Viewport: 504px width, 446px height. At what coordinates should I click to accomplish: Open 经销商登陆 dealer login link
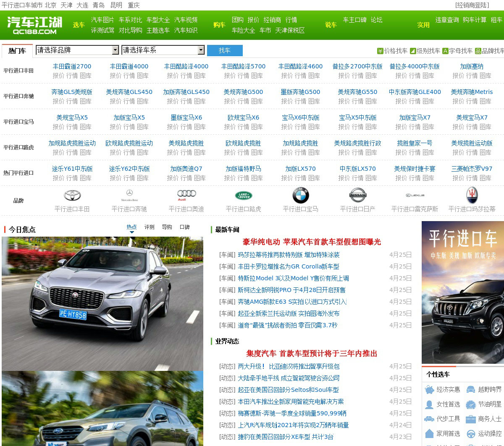coord(472,5)
